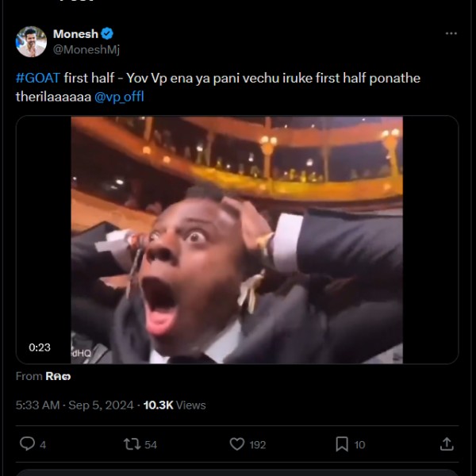Viewport: 476px width, 476px height.
Task: Click the blue verified badge beside Monesh
Action: 107,33
